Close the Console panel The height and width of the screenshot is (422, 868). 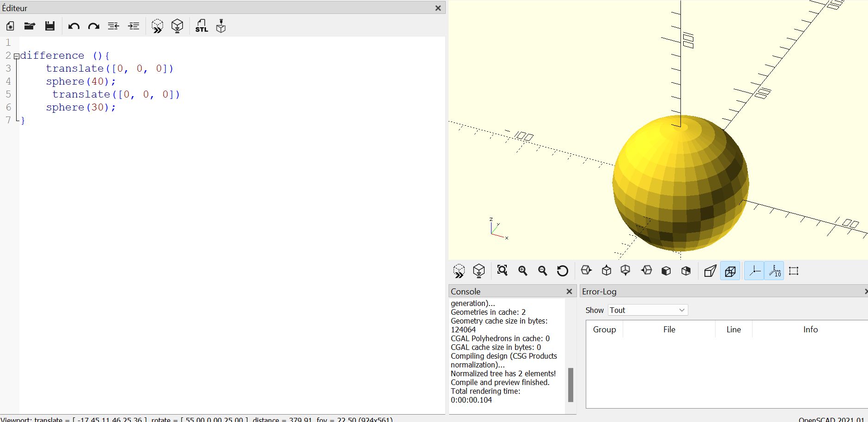tap(569, 291)
